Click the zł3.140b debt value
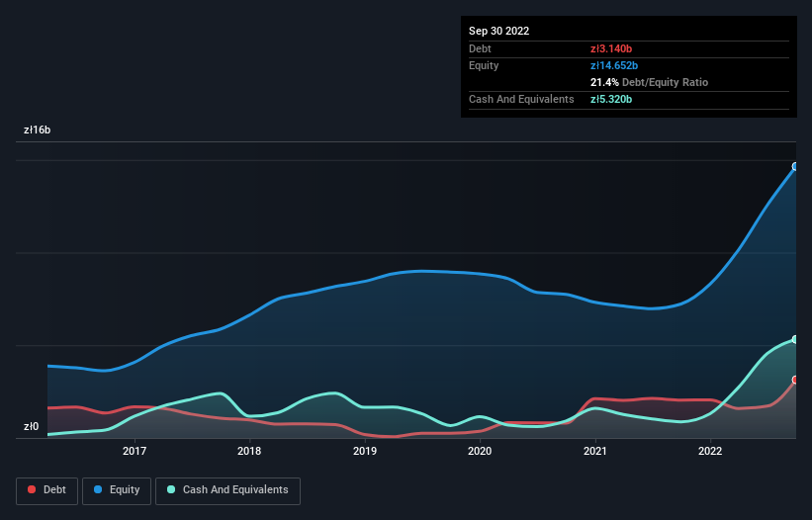 (611, 48)
